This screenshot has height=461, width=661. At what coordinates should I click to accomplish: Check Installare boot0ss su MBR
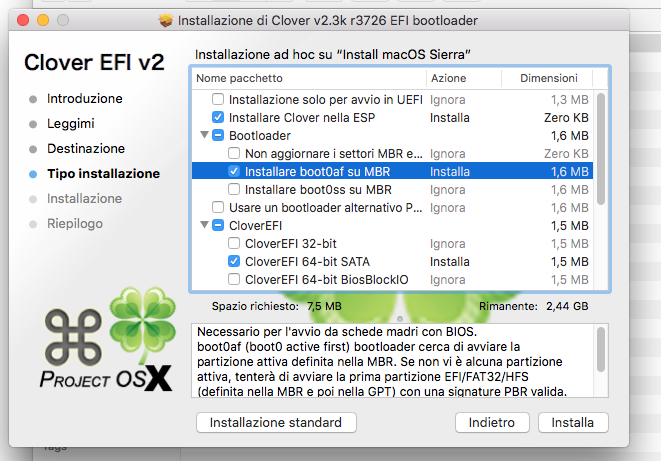point(234,190)
